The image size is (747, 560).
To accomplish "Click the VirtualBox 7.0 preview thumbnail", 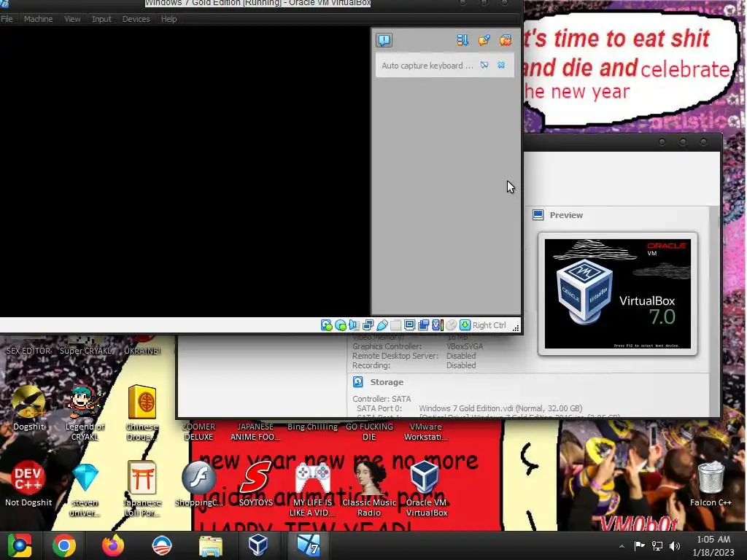I will click(617, 294).
